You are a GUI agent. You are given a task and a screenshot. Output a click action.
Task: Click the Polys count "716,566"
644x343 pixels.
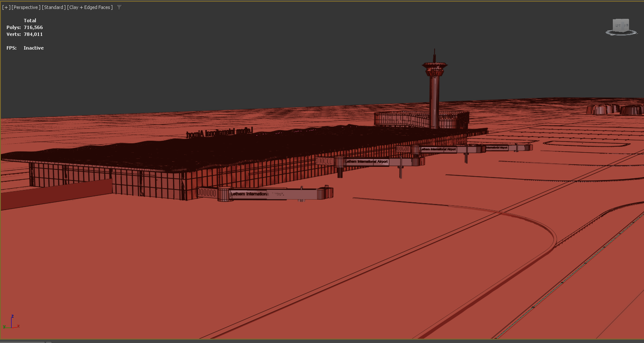33,27
